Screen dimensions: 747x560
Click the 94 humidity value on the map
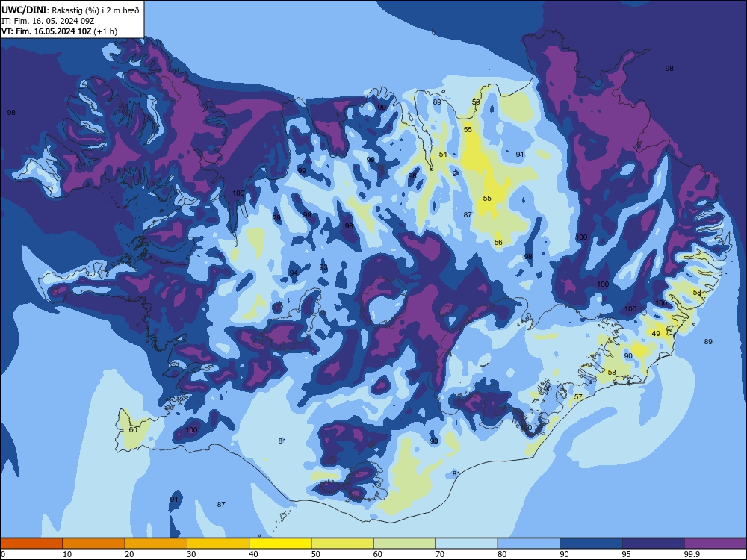(x=294, y=273)
